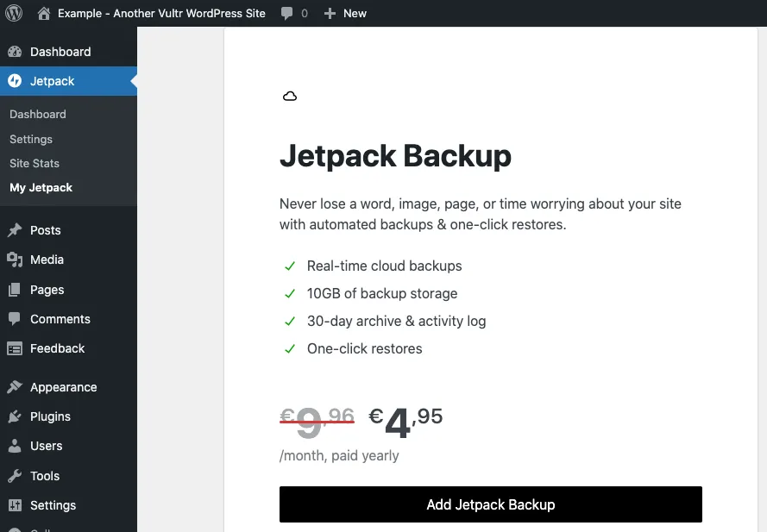Viewport: 767px width, 532px height.
Task: Click the Plugins plug icon
Action: [15, 416]
